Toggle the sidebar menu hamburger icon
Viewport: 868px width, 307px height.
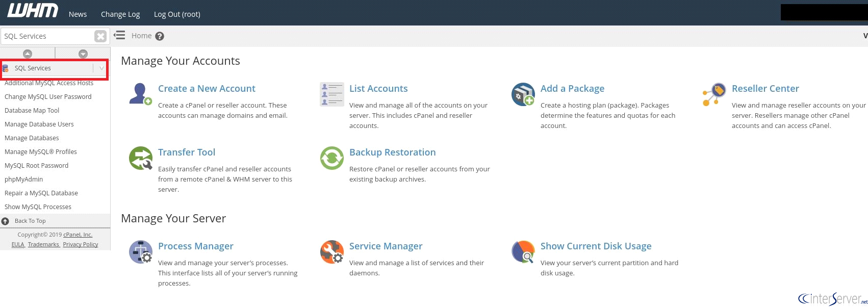pyautogui.click(x=119, y=35)
